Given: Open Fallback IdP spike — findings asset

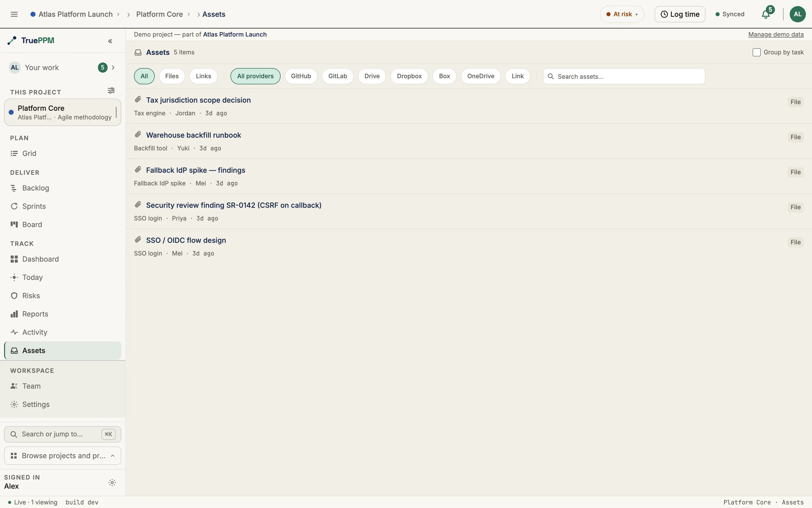Looking at the screenshot, I should click(x=196, y=170).
